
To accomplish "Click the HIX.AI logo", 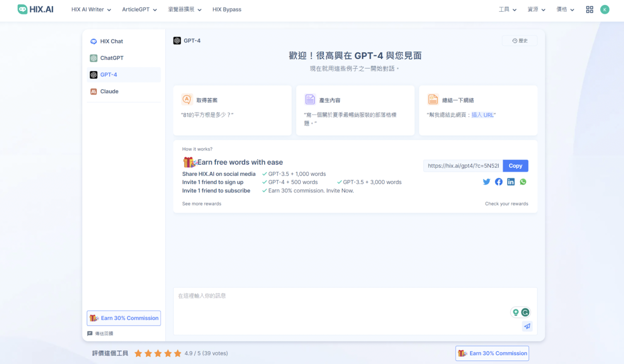I will pyautogui.click(x=36, y=9).
